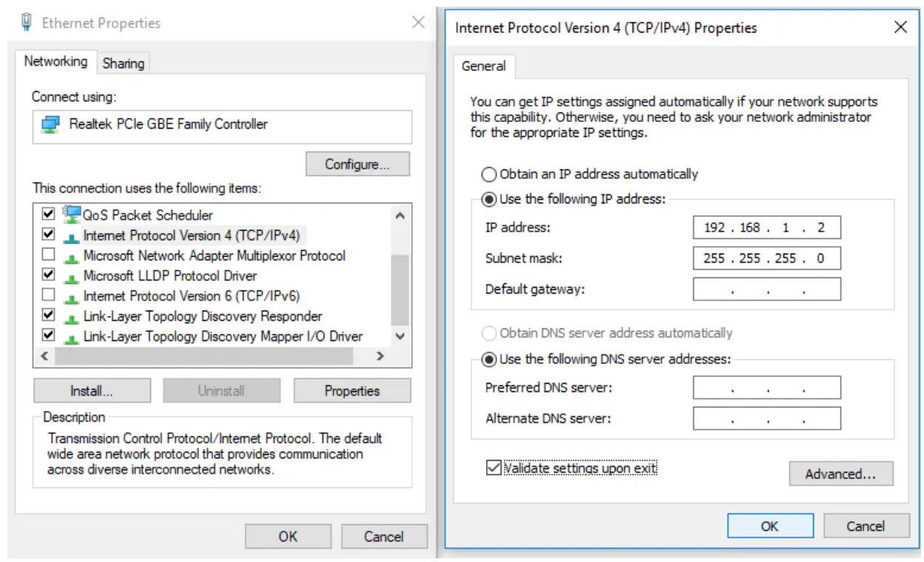Click the Microsoft LLDP Protocol Driver icon
The width and height of the screenshot is (924, 562).
point(72,277)
